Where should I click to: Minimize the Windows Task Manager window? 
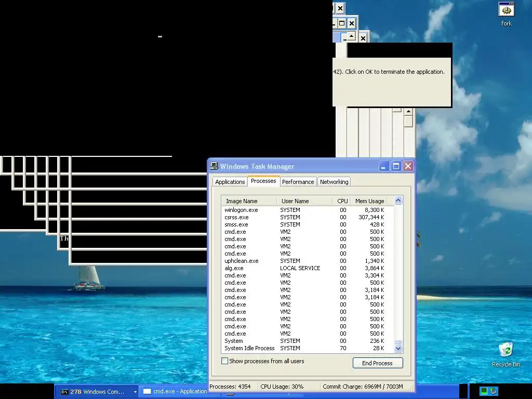click(x=384, y=166)
